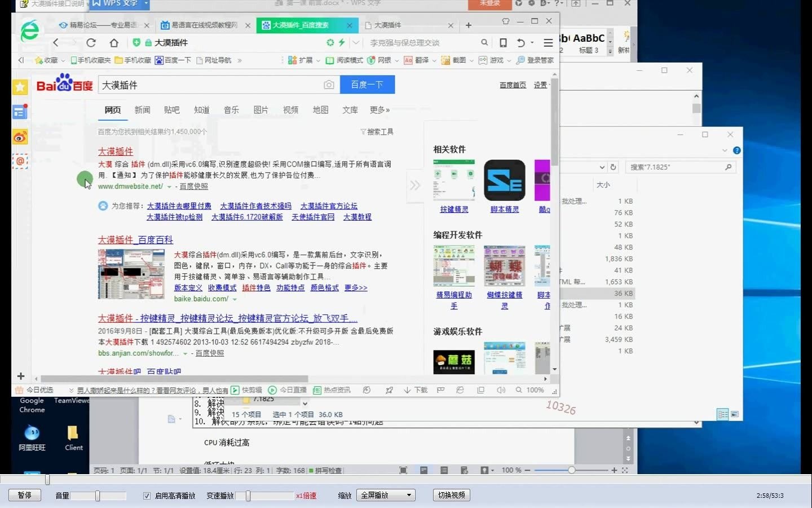Open the Weibo sidebar icon
Viewport: 812px width, 508px height.
pos(20,137)
